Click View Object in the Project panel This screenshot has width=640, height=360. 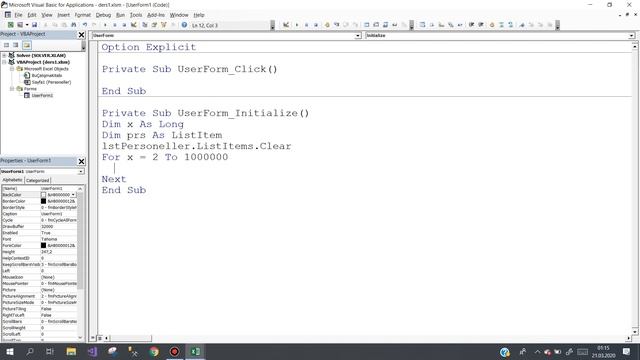16,45
